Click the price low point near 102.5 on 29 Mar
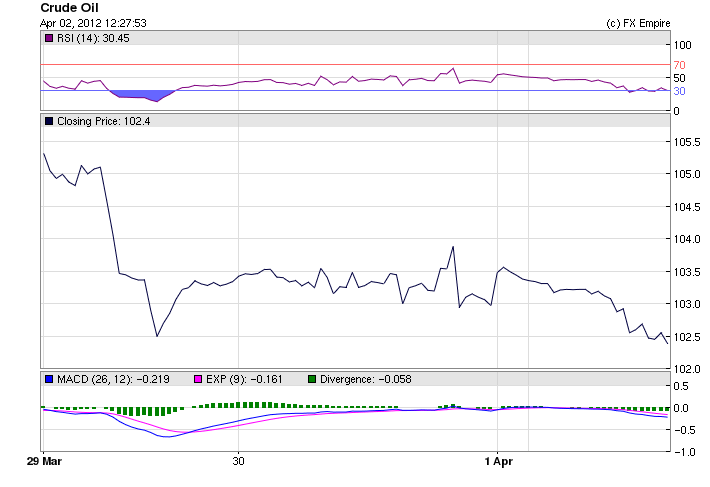Viewport: 710px width, 487px height. pos(157,336)
